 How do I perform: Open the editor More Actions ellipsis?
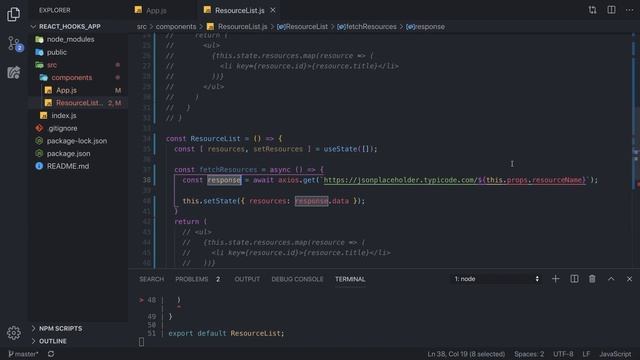click(629, 10)
